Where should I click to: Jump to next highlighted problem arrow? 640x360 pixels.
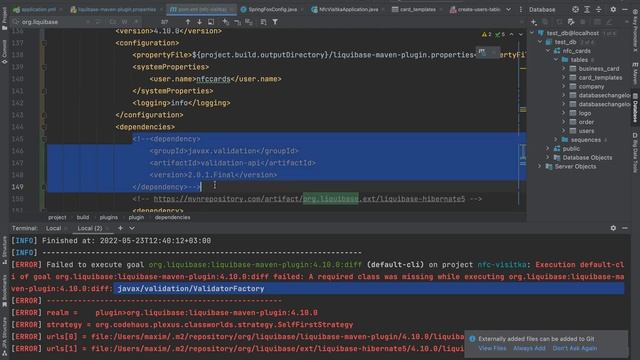[521, 35]
